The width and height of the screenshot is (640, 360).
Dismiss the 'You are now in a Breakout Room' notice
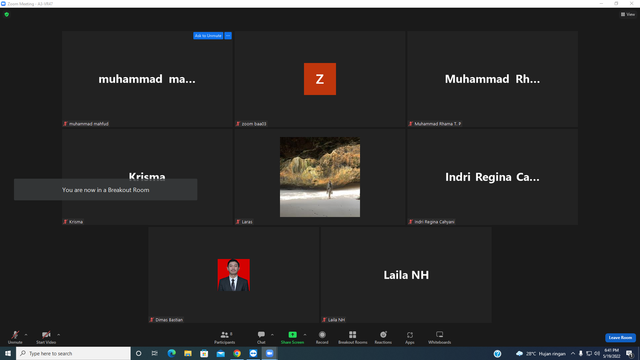pyautogui.click(x=106, y=190)
